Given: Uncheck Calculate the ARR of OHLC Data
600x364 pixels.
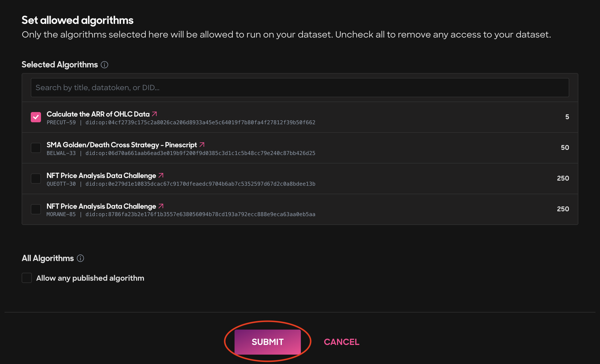Looking at the screenshot, I should 36,117.
